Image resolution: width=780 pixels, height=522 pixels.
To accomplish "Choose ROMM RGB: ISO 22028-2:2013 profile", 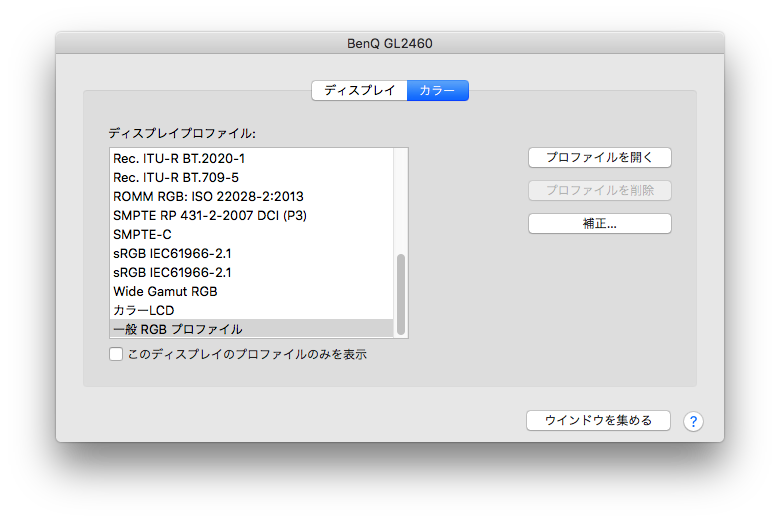I will pyautogui.click(x=251, y=196).
